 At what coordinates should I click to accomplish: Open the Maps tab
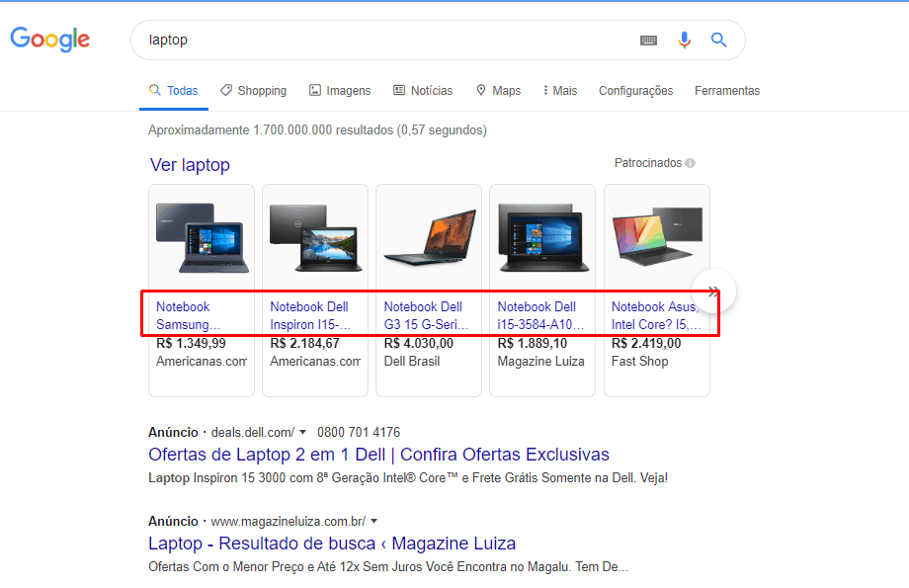(498, 91)
